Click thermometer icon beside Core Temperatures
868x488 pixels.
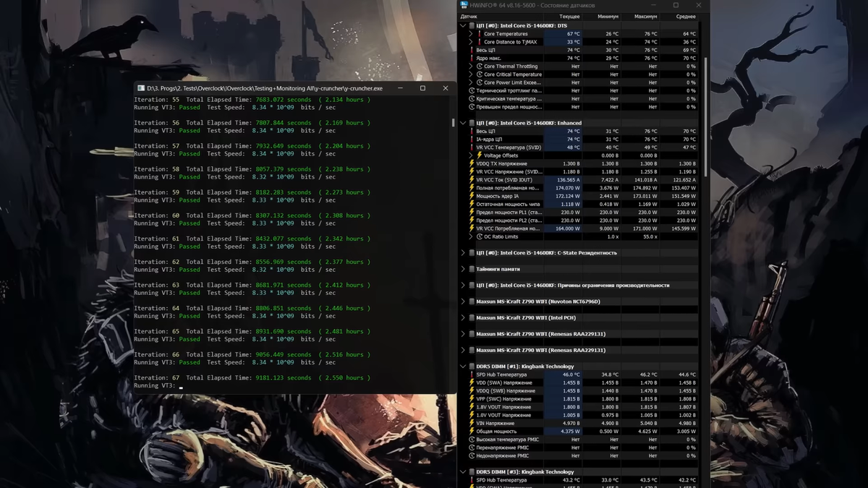pos(479,34)
